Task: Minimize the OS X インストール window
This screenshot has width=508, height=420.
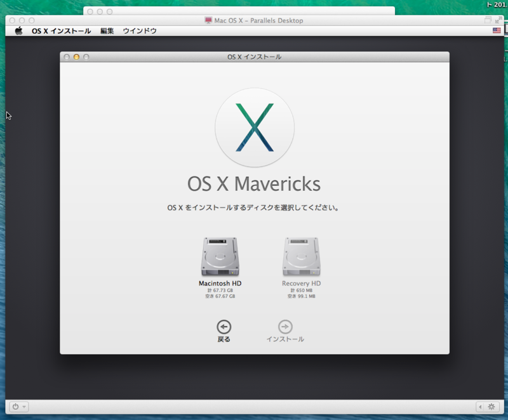Action: pos(76,57)
